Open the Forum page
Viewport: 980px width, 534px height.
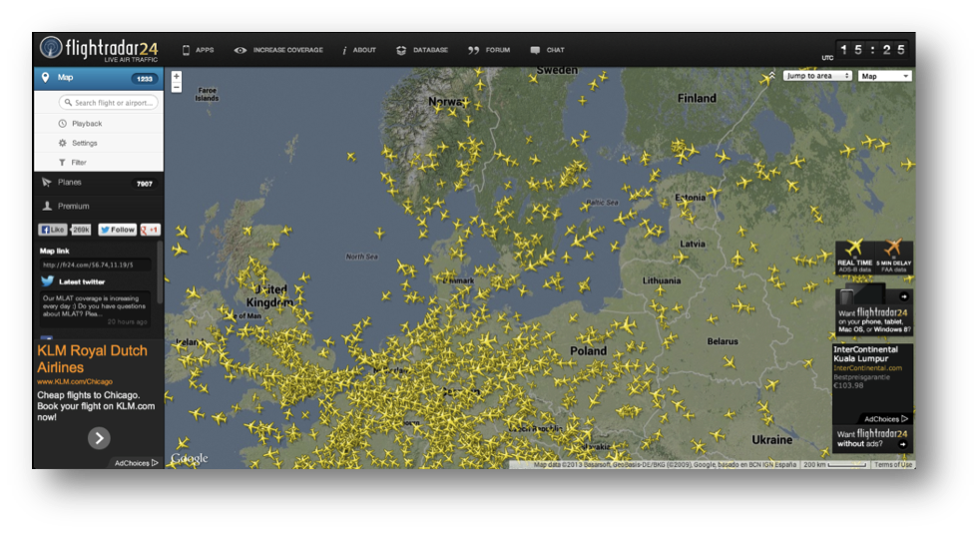point(498,50)
